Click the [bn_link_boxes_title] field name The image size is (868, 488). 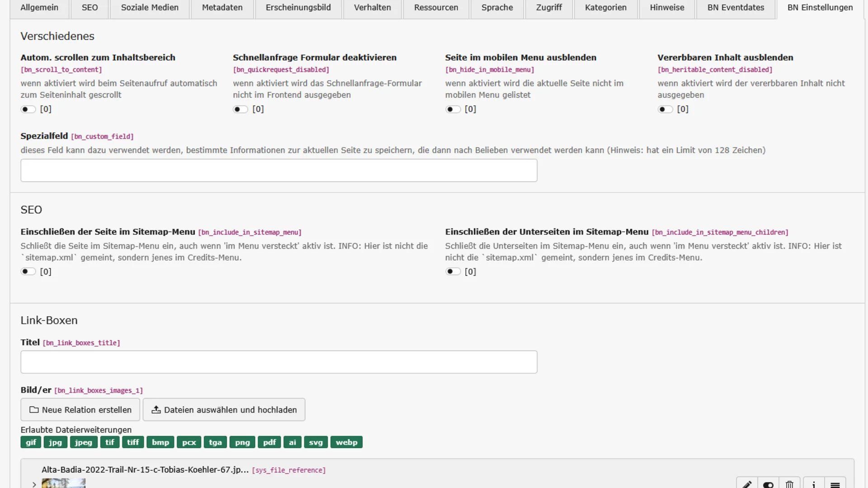coord(81,343)
